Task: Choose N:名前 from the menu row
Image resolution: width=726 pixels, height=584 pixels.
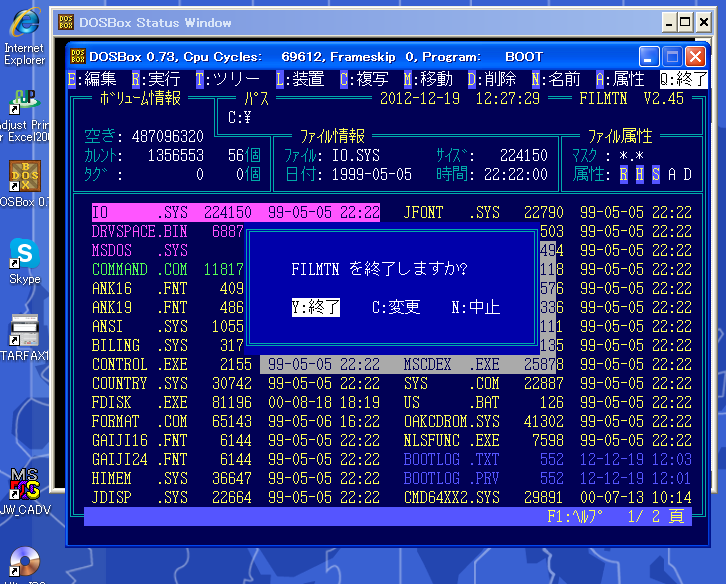Action: pos(556,79)
